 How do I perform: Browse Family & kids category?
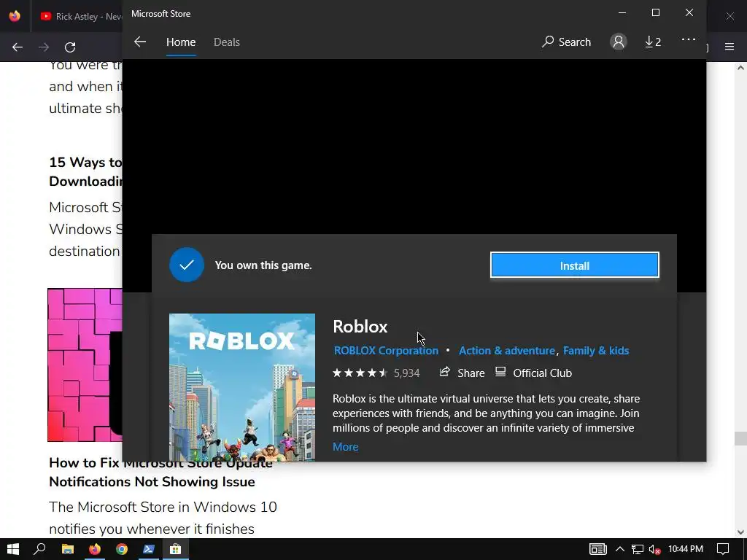[x=596, y=351]
